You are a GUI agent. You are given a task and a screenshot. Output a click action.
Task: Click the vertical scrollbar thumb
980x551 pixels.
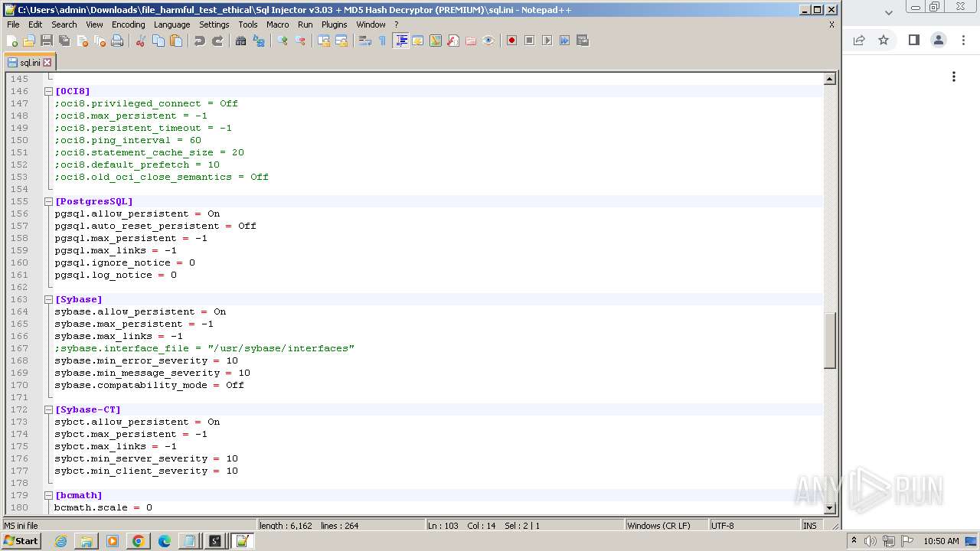[829, 341]
